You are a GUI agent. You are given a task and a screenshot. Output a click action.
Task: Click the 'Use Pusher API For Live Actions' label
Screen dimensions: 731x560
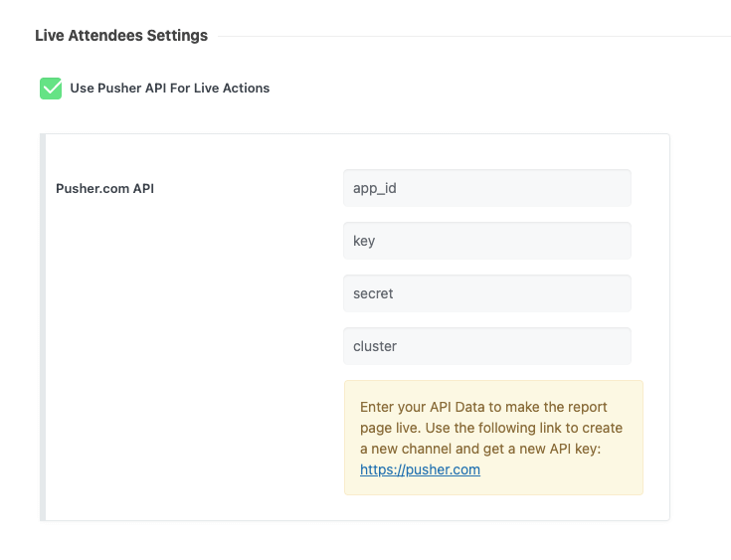(x=169, y=89)
